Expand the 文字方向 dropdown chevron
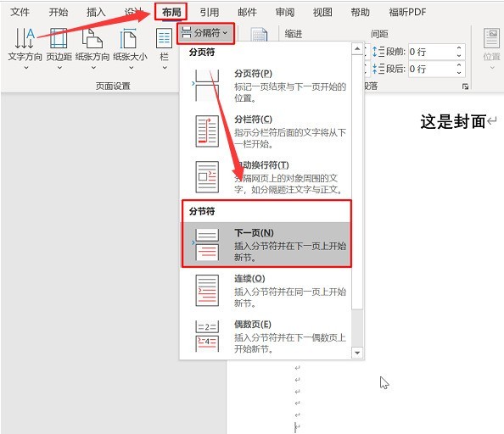The image size is (504, 434). click(x=26, y=68)
